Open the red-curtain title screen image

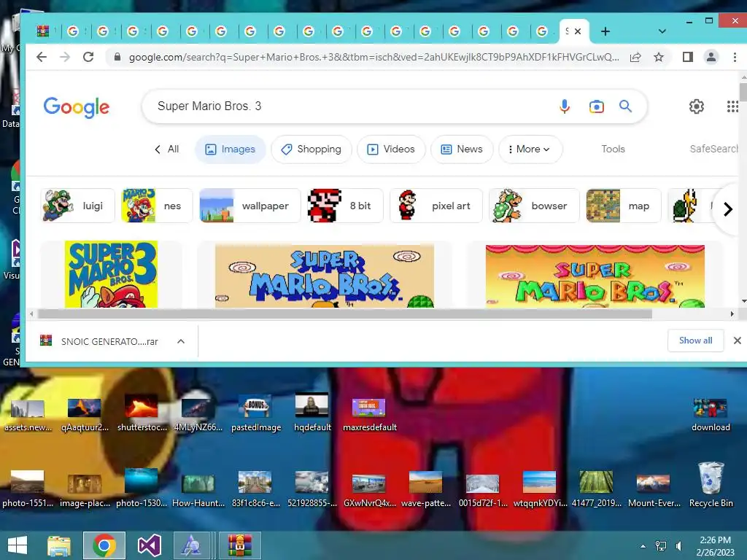(595, 276)
